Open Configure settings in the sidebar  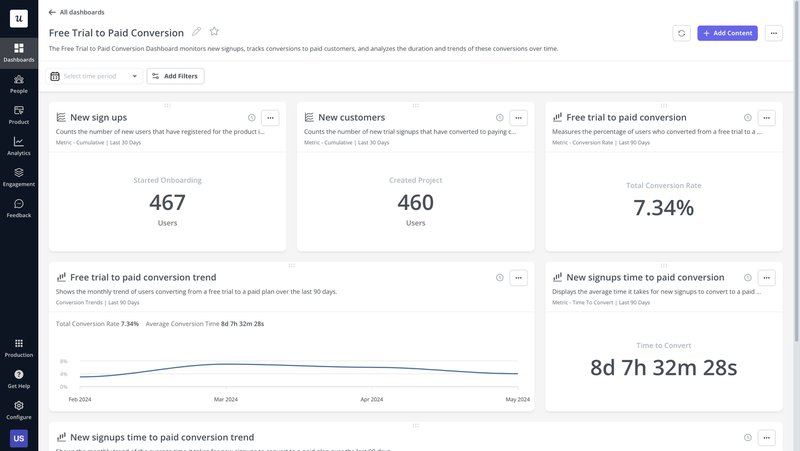(x=19, y=410)
